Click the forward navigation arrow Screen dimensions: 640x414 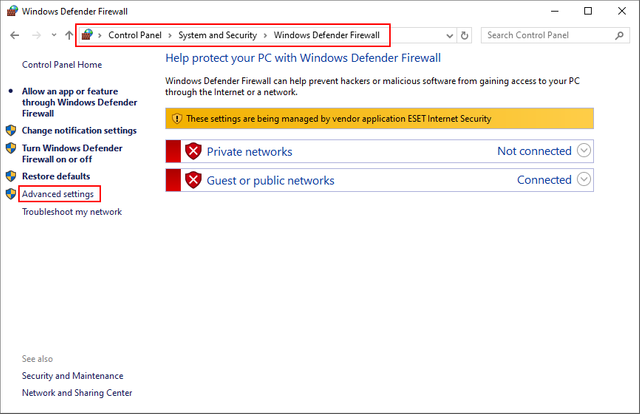36,36
